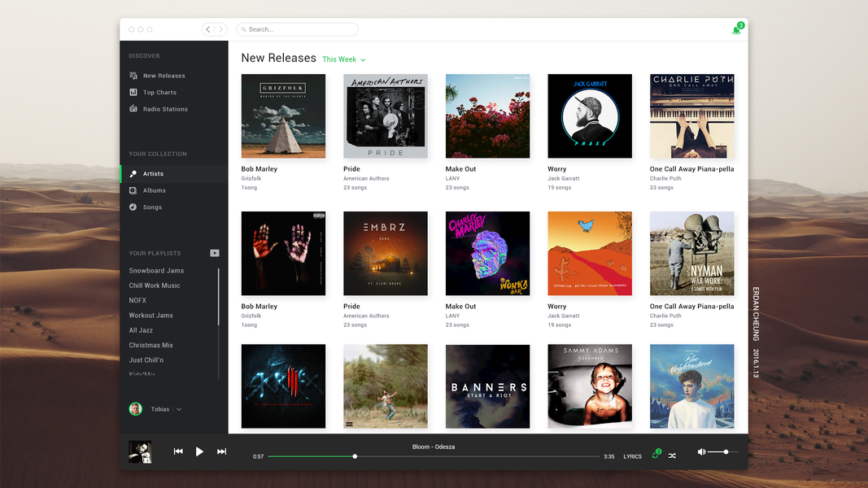
Task: Skip to the next track
Action: [x=221, y=451]
